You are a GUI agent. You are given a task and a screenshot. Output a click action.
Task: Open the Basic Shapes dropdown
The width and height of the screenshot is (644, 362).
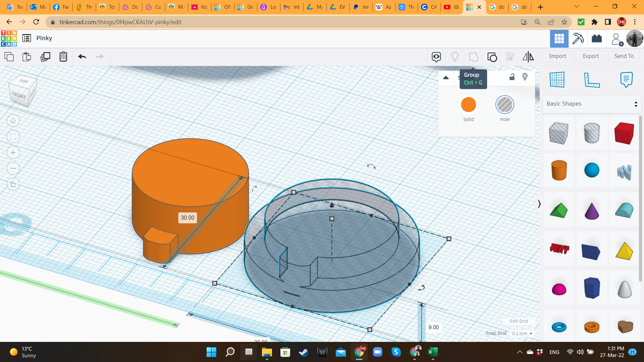(592, 104)
